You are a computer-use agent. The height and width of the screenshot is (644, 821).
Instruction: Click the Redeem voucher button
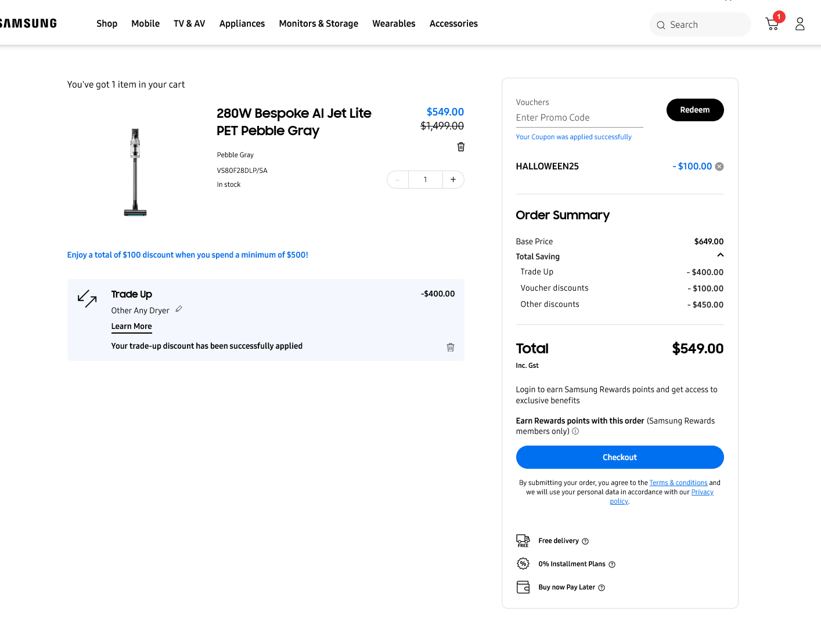click(694, 110)
